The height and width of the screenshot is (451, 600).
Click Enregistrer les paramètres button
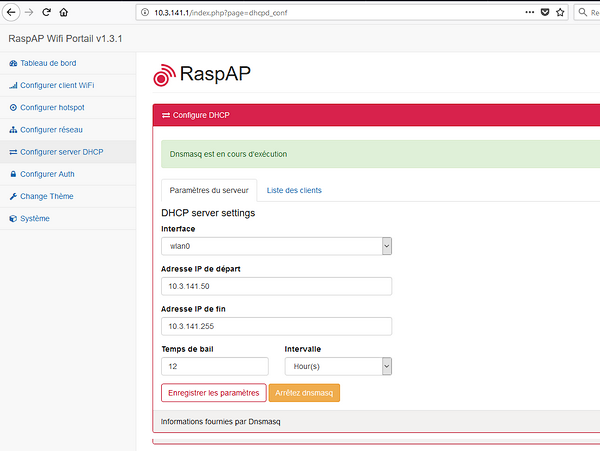coord(214,393)
